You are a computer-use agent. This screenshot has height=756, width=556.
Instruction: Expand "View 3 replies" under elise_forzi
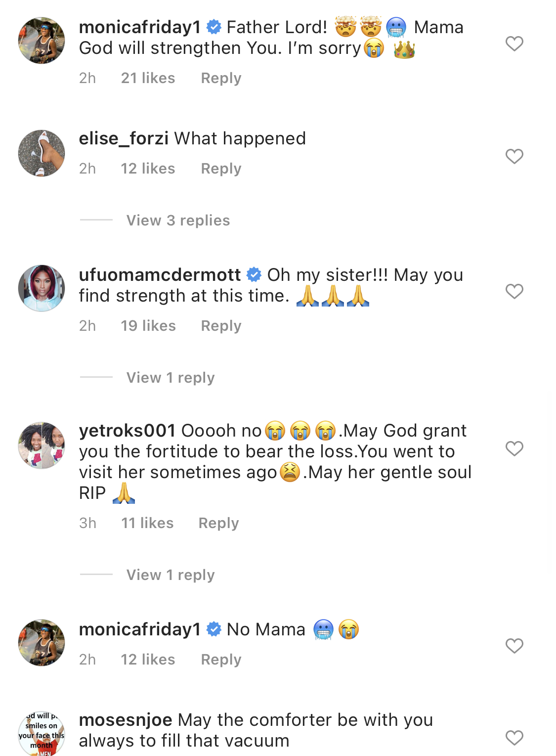click(178, 221)
